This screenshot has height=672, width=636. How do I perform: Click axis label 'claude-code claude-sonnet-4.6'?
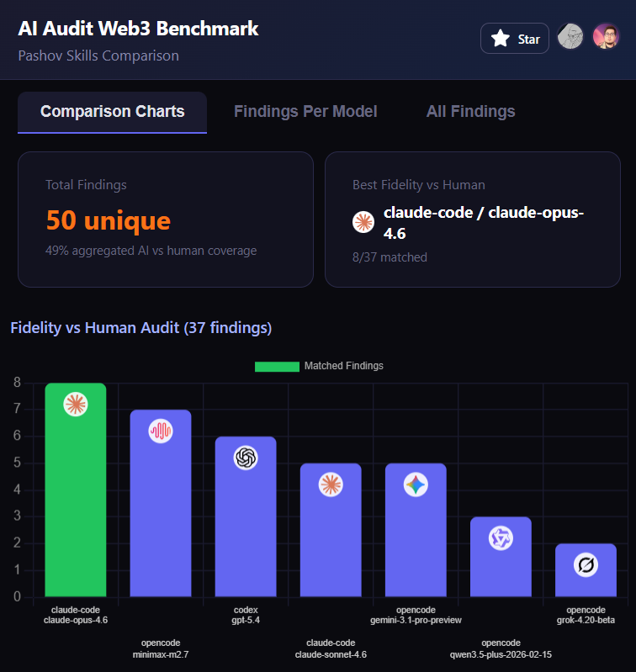(x=331, y=648)
